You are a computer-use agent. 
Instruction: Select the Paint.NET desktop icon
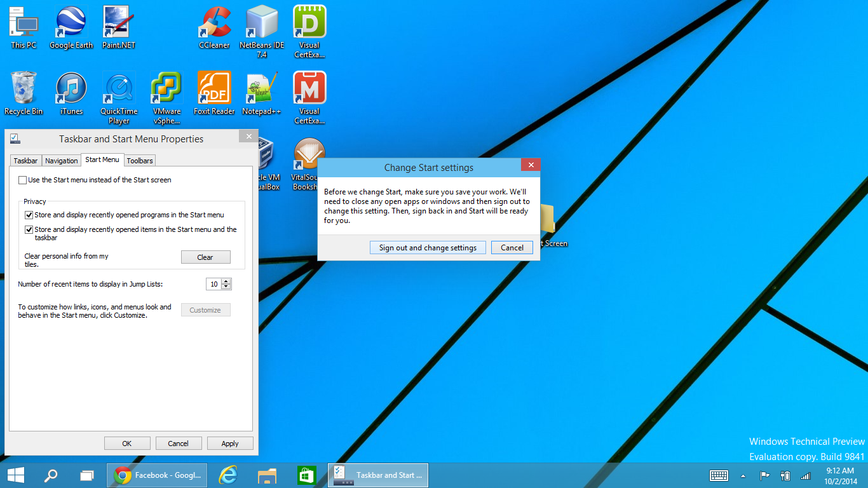click(119, 28)
